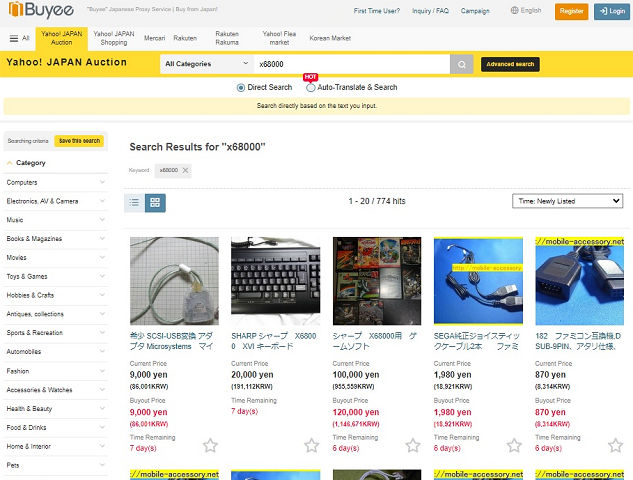
Task: Click the magnifier search icon button
Action: 461,64
